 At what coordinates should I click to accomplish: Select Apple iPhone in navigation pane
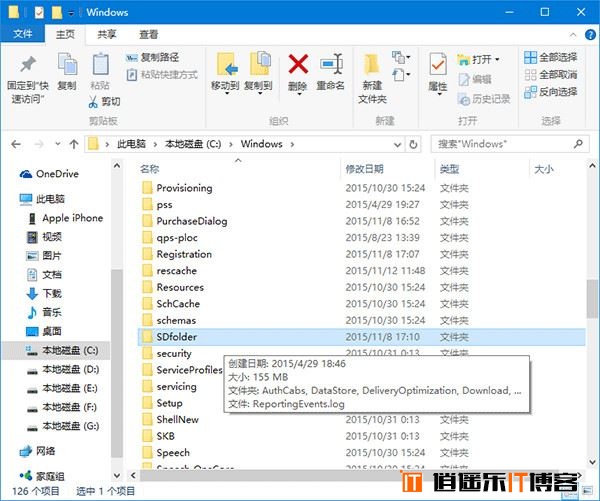pyautogui.click(x=67, y=218)
